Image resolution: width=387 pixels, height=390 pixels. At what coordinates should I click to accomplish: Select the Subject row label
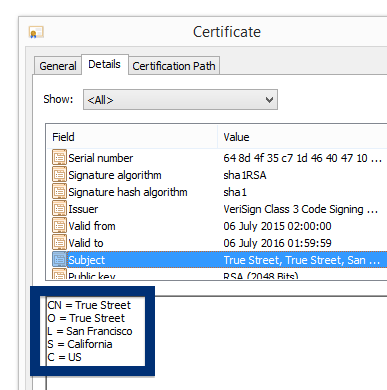click(86, 260)
